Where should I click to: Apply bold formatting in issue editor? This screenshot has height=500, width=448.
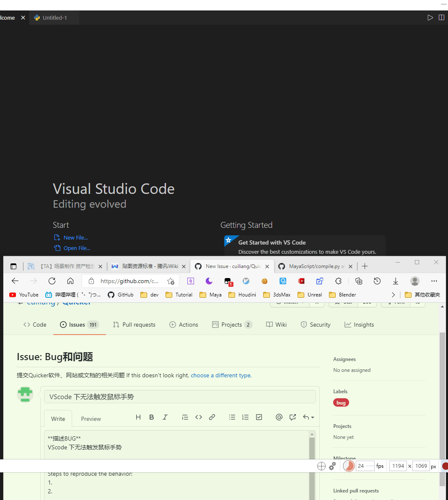(152, 417)
